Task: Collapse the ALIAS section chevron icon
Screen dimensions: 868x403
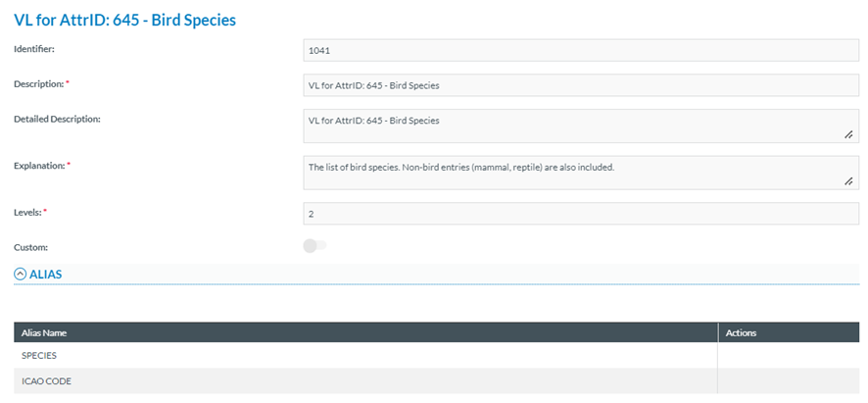Action: 20,275
